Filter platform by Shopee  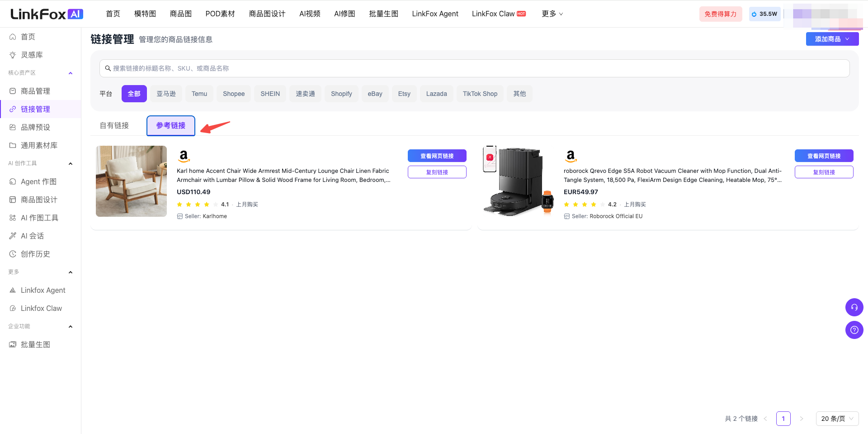pyautogui.click(x=234, y=94)
